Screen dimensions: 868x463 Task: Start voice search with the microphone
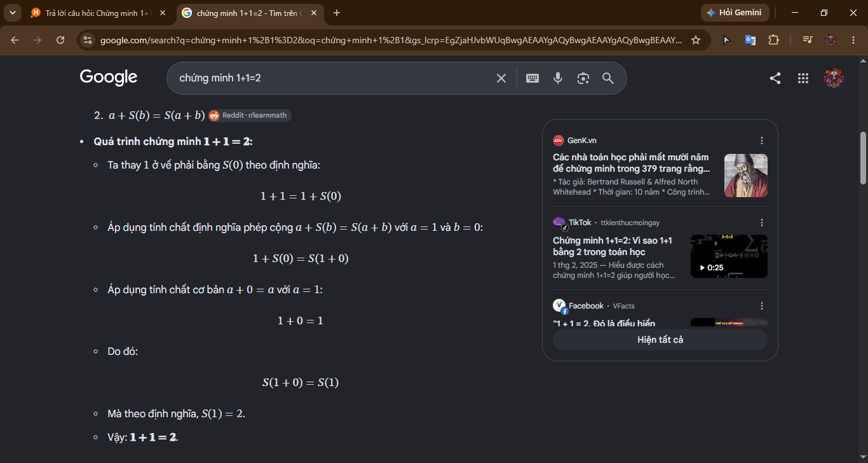[x=558, y=78]
